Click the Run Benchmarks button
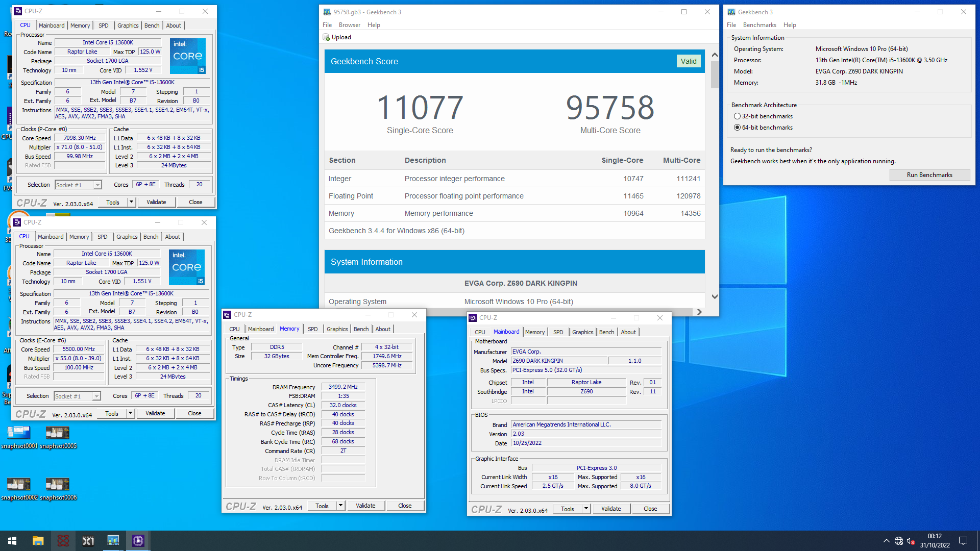Viewport: 980px width, 551px height. tap(929, 175)
